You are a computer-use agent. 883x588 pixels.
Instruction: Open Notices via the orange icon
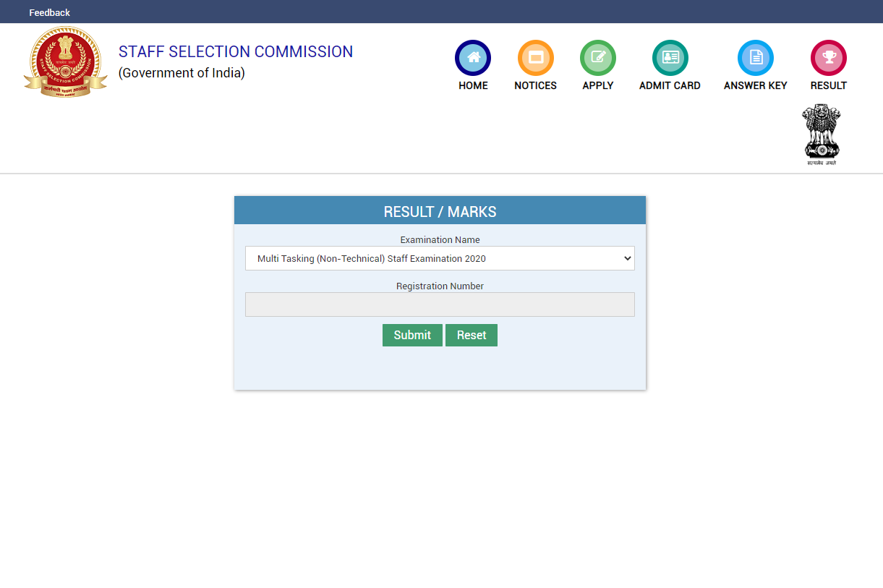tap(536, 58)
